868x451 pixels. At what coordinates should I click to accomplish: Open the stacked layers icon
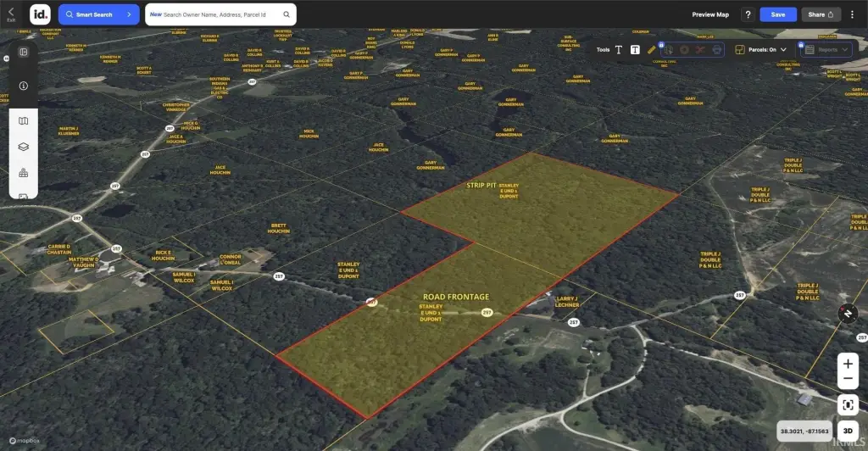pyautogui.click(x=24, y=147)
